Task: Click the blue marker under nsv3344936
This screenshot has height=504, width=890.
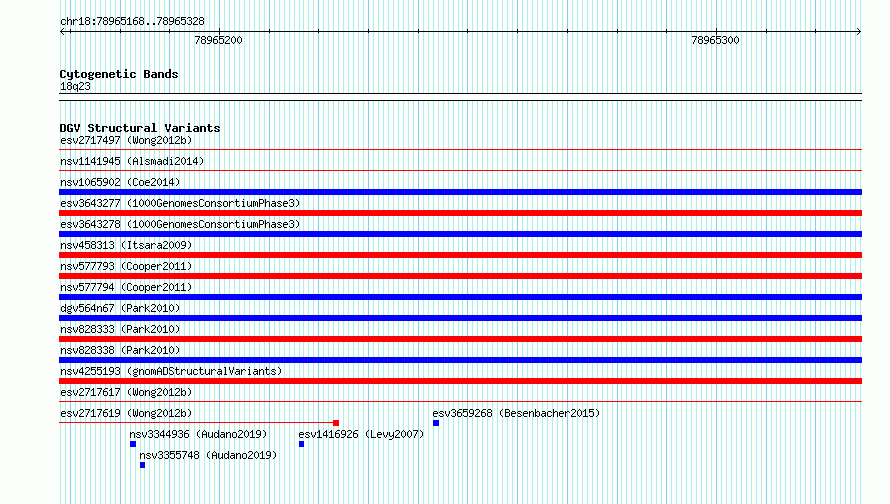Action: point(133,444)
